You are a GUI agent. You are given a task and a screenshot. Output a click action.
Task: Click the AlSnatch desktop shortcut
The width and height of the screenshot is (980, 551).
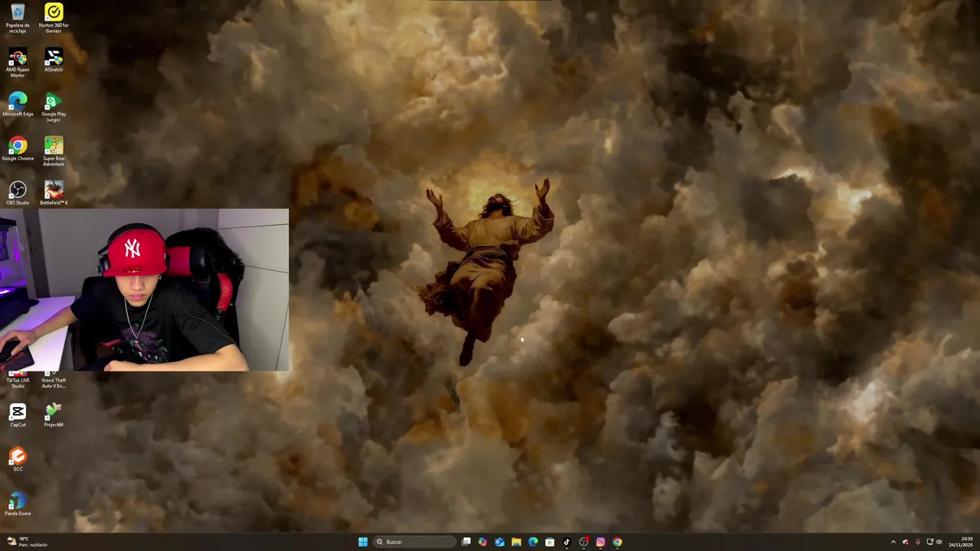coord(54,60)
